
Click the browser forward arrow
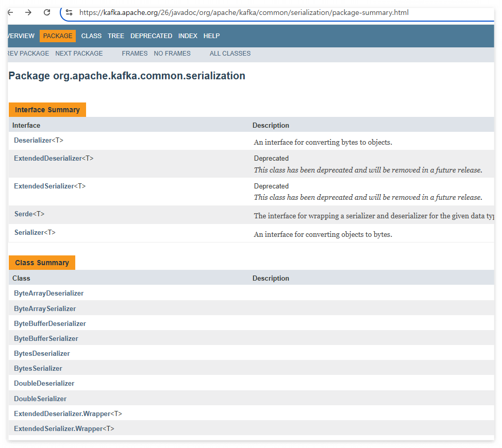pyautogui.click(x=28, y=12)
